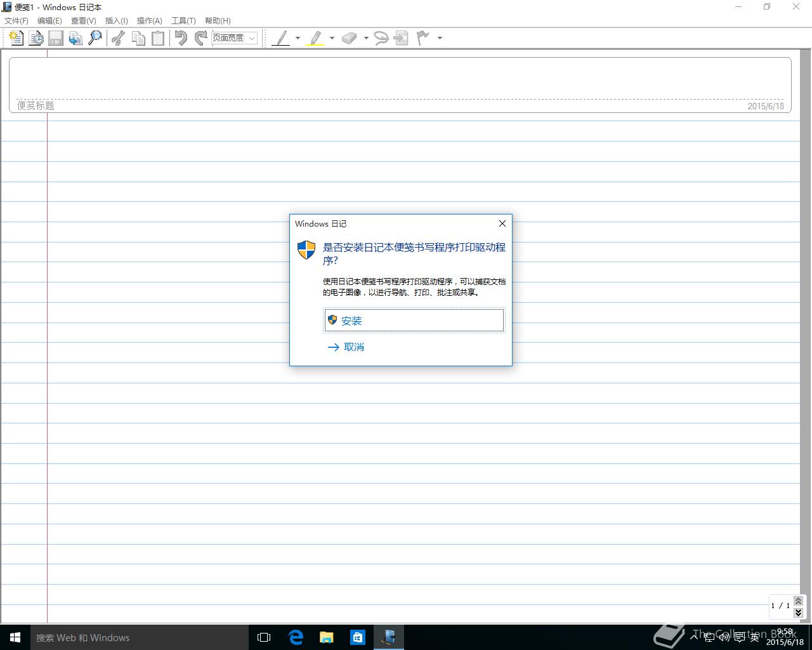Viewport: 812px width, 650px height.
Task: Redo the last undone action
Action: point(200,38)
